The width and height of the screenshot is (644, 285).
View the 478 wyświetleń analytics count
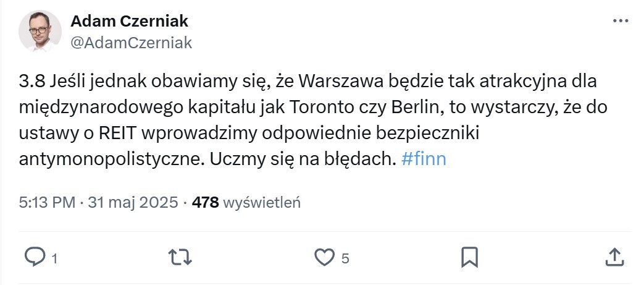246,202
